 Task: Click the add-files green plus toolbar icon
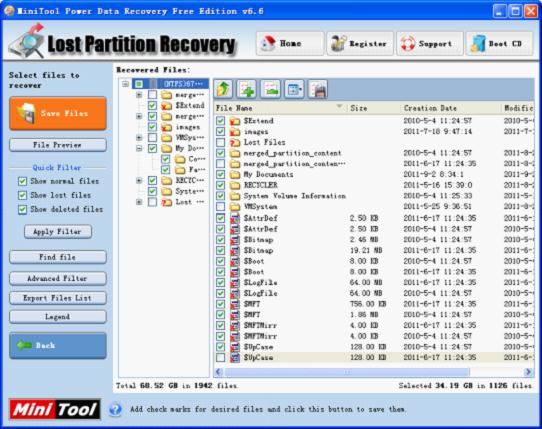(247, 90)
